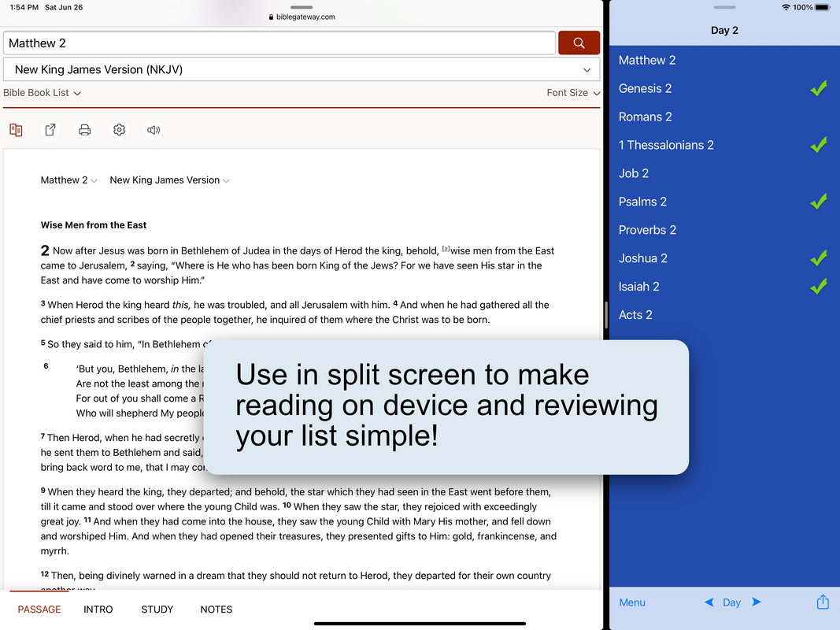Expand the Bible Book List

pyautogui.click(x=43, y=93)
